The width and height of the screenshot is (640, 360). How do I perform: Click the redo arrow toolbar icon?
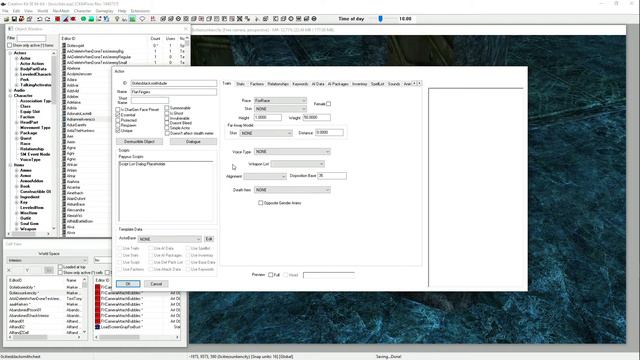click(x=47, y=19)
